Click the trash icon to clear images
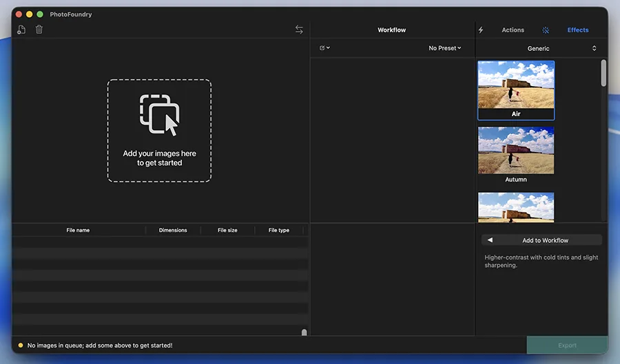Viewport: 620px width, 364px height. (39, 30)
